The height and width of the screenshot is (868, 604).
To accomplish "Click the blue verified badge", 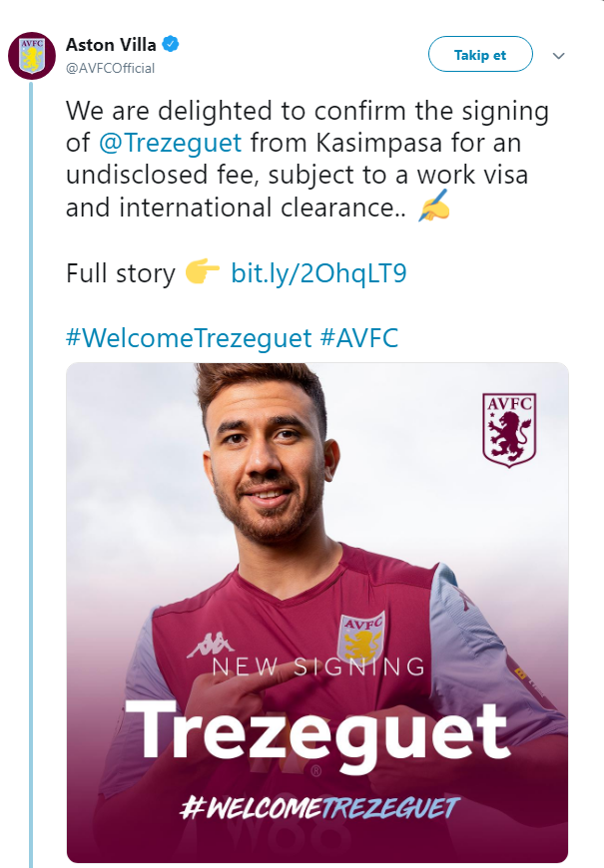I will coord(172,45).
